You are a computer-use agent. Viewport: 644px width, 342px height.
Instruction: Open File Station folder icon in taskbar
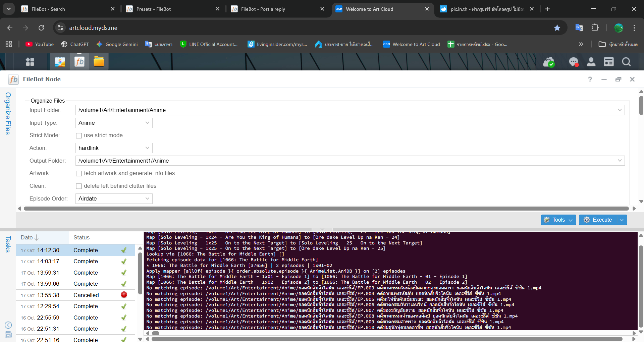[99, 62]
